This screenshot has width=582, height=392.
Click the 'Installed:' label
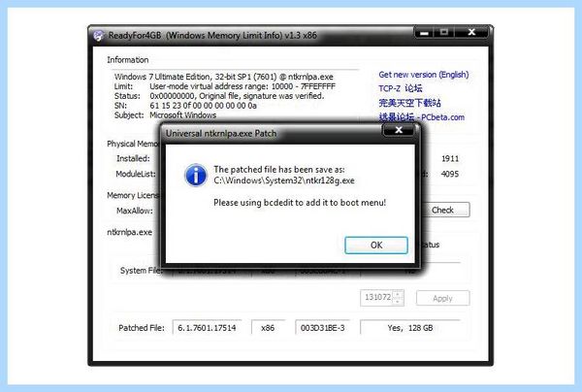(x=133, y=159)
